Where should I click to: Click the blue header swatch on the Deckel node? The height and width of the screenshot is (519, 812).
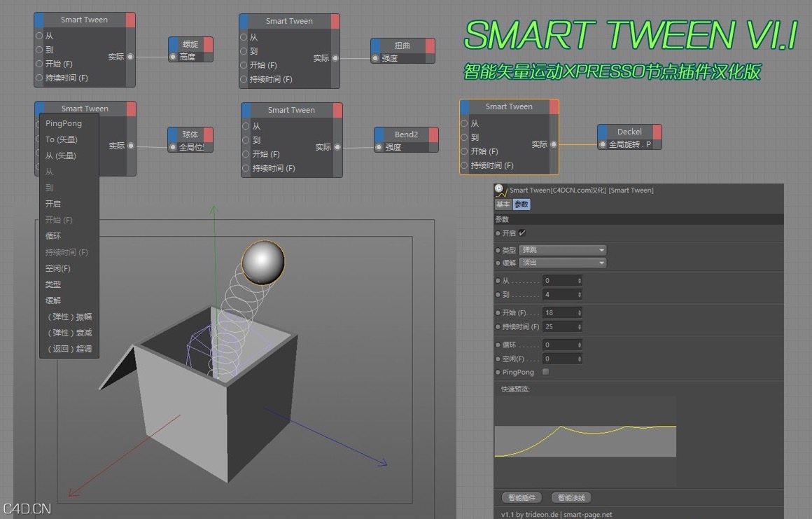pos(603,131)
